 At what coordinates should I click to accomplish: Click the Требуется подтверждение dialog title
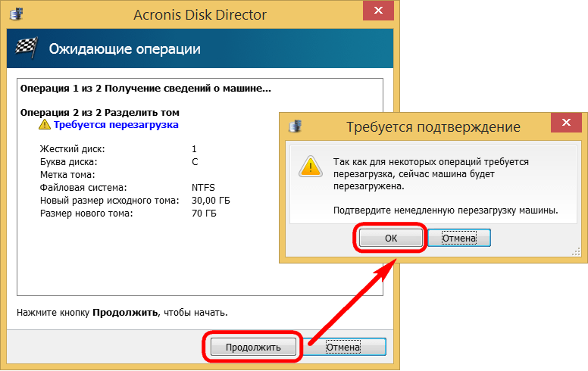(433, 126)
